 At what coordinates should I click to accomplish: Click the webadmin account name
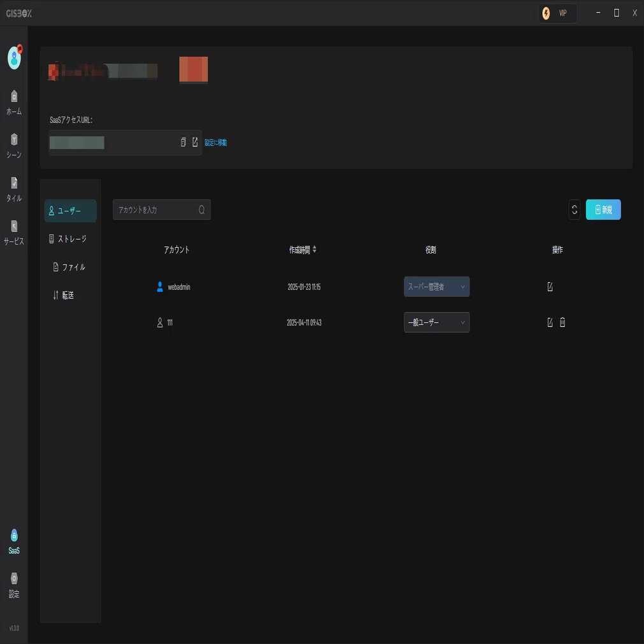(x=178, y=287)
